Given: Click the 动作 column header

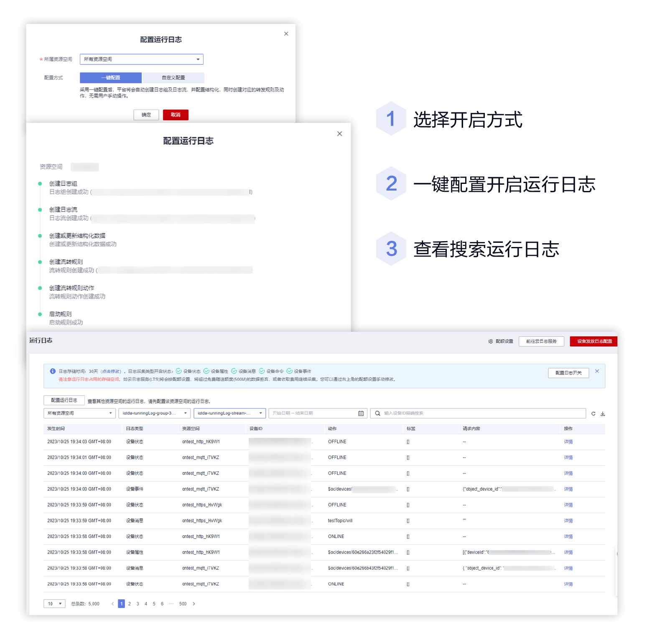Looking at the screenshot, I should coord(332,429).
